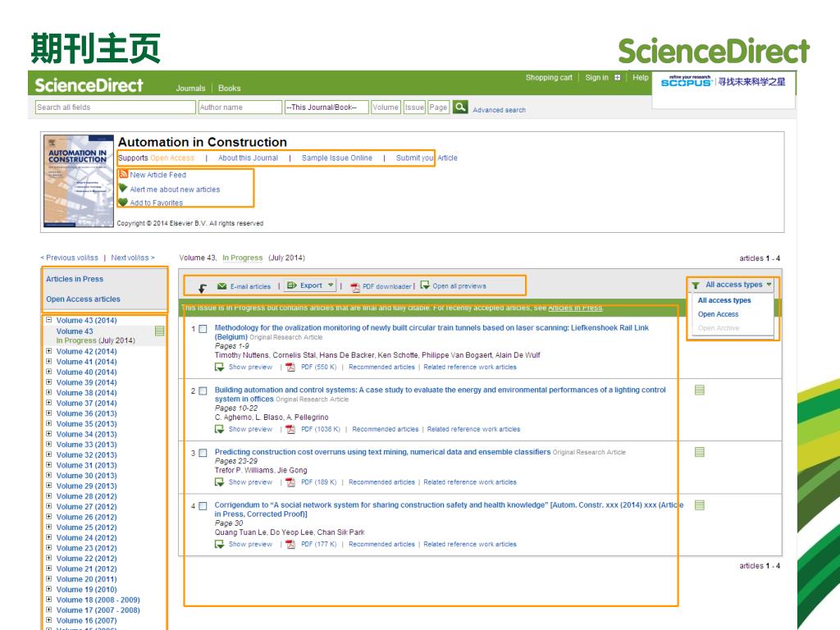Screen dimensions: 840x630
Task: Click the Page search field
Action: [438, 107]
